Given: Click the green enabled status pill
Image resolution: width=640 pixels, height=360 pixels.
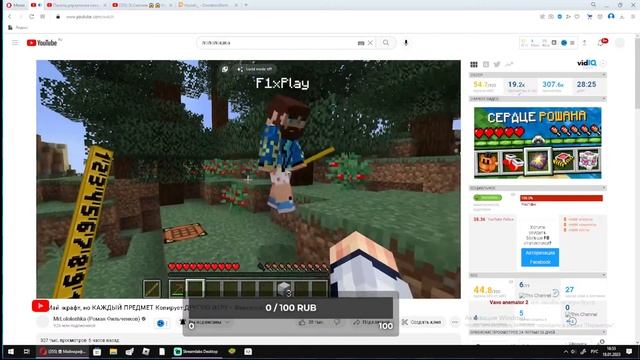Looking at the screenshot, I should tap(487, 198).
